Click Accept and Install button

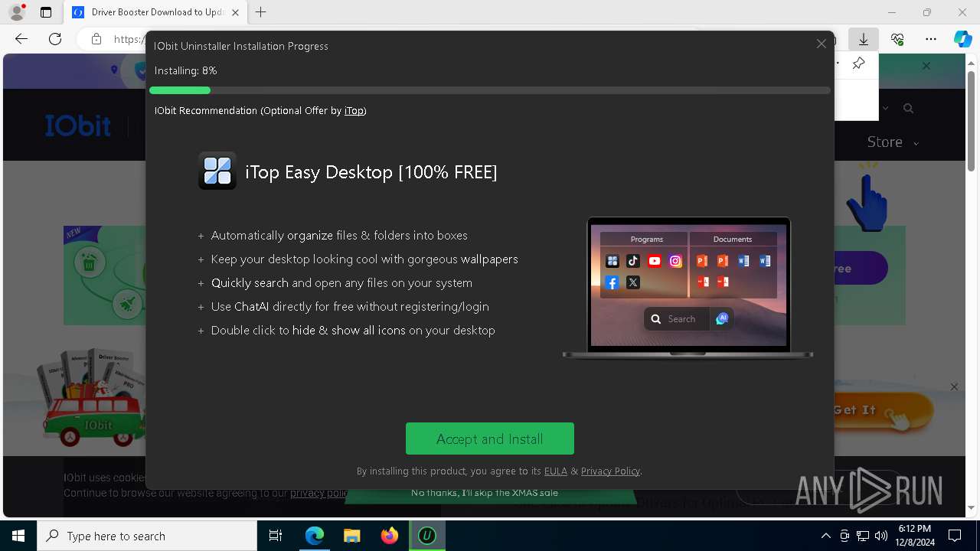click(x=490, y=439)
